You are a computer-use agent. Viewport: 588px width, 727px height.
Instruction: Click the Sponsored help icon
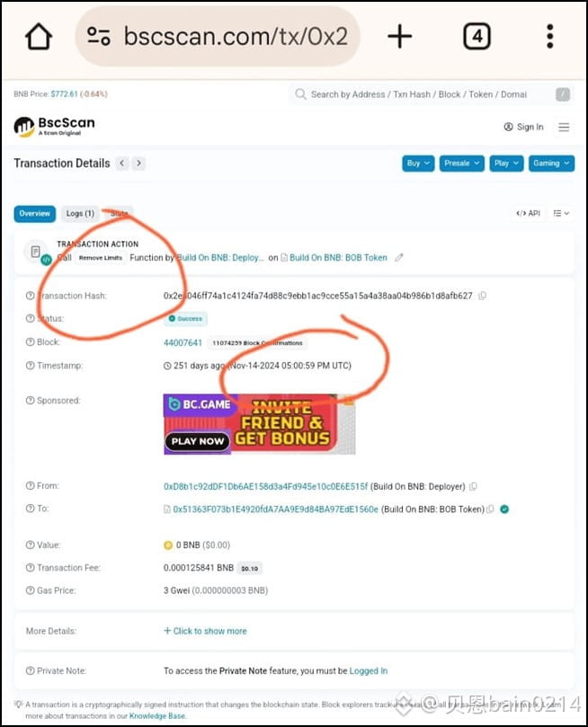[31, 400]
